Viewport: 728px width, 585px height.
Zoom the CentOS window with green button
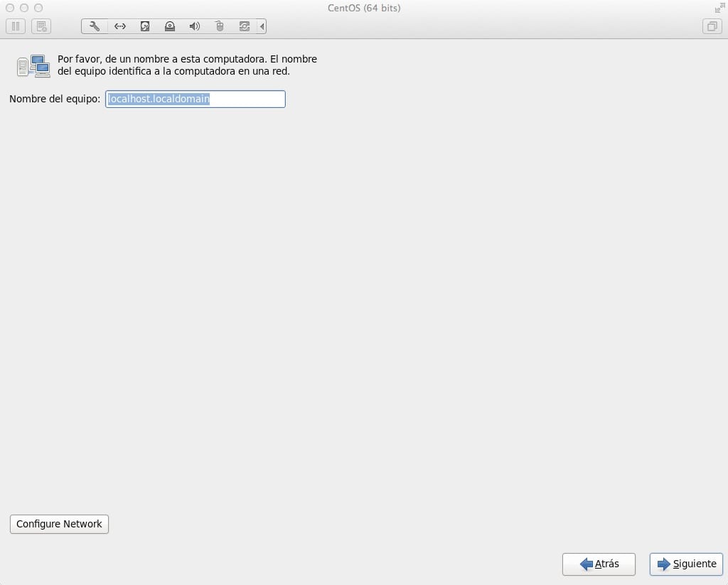pyautogui.click(x=38, y=8)
